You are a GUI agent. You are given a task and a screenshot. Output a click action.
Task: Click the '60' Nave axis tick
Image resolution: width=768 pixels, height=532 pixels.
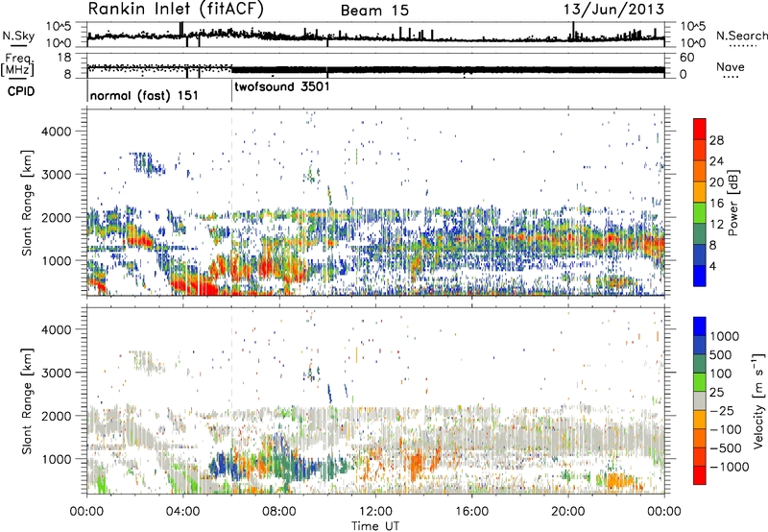coord(686,58)
